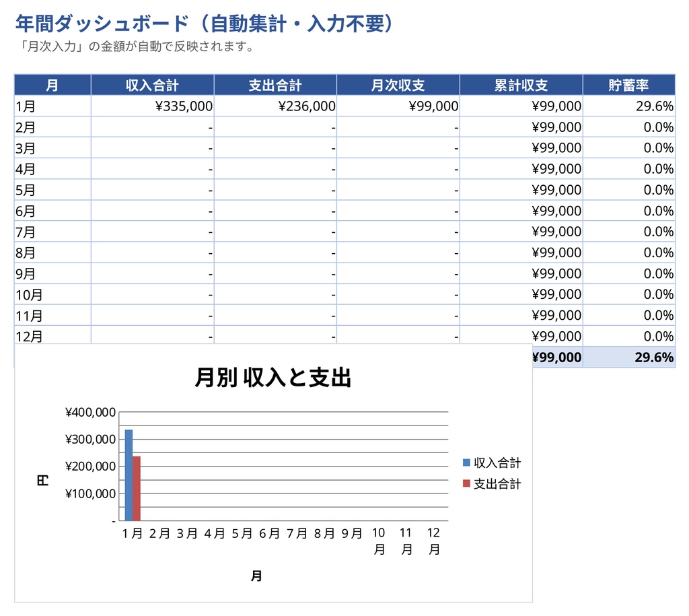Click the 収入合計 legend entry
Screen dimensions: 689x616
(x=492, y=463)
